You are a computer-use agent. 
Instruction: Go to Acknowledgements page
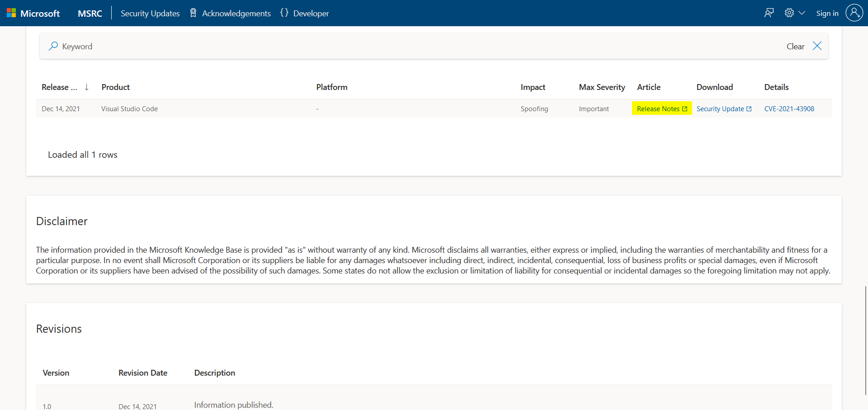pyautogui.click(x=236, y=14)
